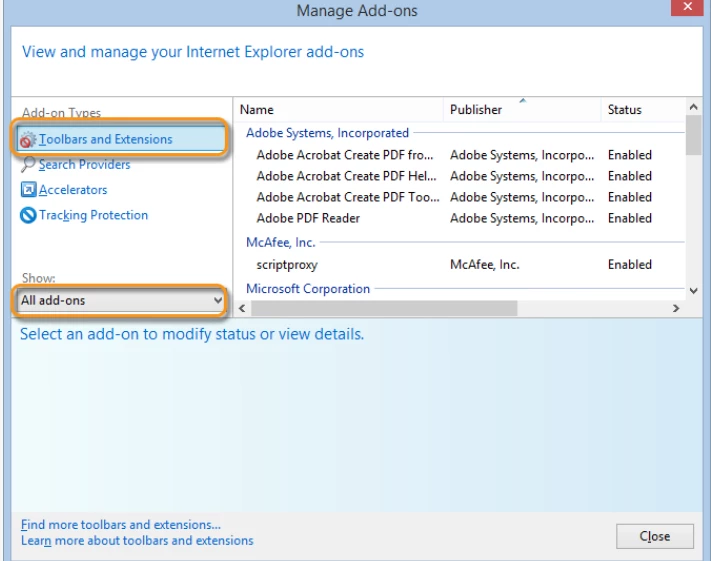Viewport: 711px width, 561px height.
Task: Sort list by Name column header
Action: tap(339, 110)
